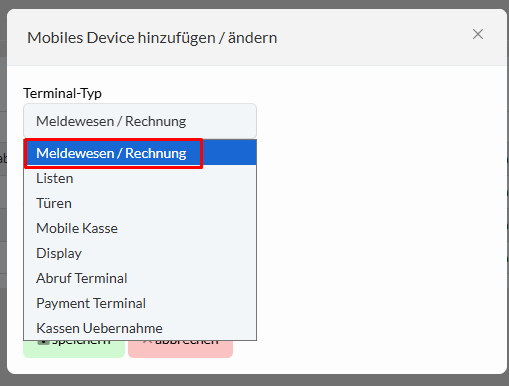Pick the Türen option
Image resolution: width=509 pixels, height=386 pixels.
(x=140, y=203)
